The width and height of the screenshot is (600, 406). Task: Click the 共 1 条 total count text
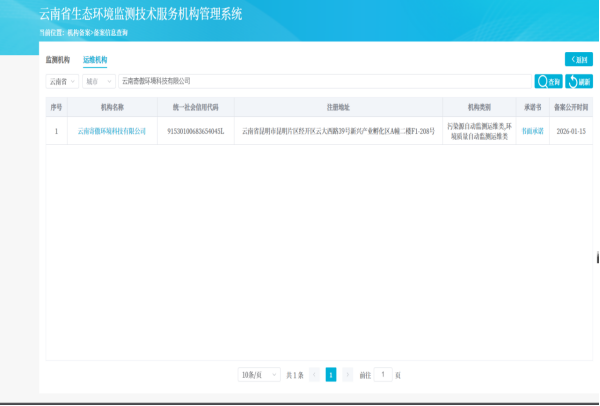295,375
